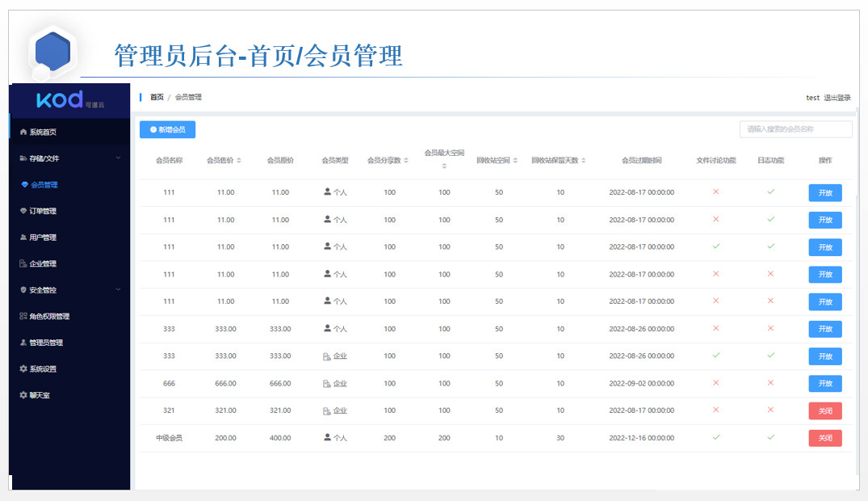Screen dimensions: 868x501
Task: Open 系统首页 in the sidebar
Action: (x=69, y=132)
